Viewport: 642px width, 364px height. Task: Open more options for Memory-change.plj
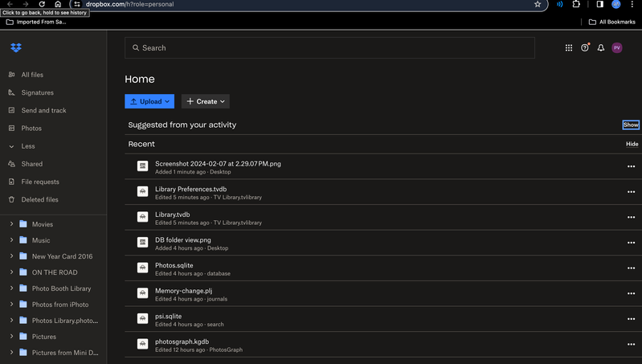pos(631,293)
